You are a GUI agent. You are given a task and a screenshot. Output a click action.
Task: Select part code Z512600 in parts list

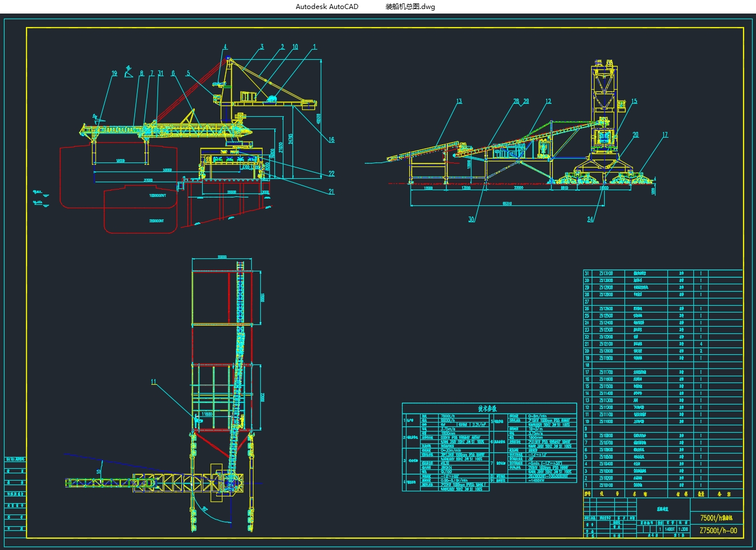point(606,309)
